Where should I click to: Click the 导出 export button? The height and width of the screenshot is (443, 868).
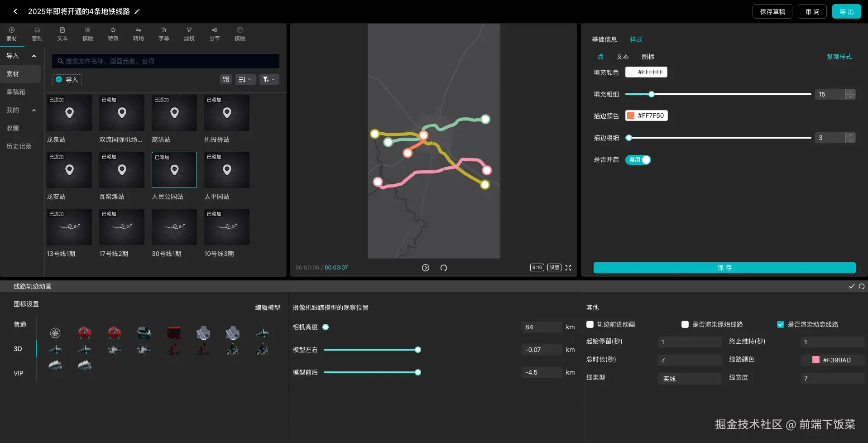pyautogui.click(x=847, y=12)
